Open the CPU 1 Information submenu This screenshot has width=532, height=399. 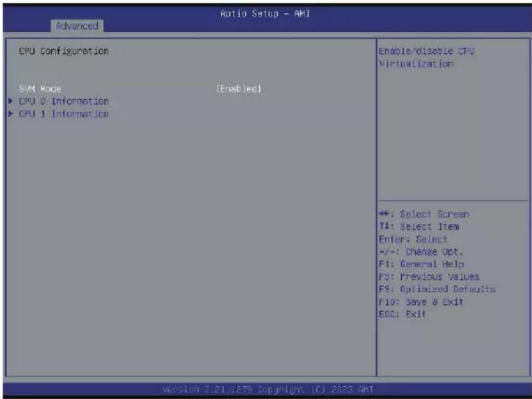pos(64,114)
